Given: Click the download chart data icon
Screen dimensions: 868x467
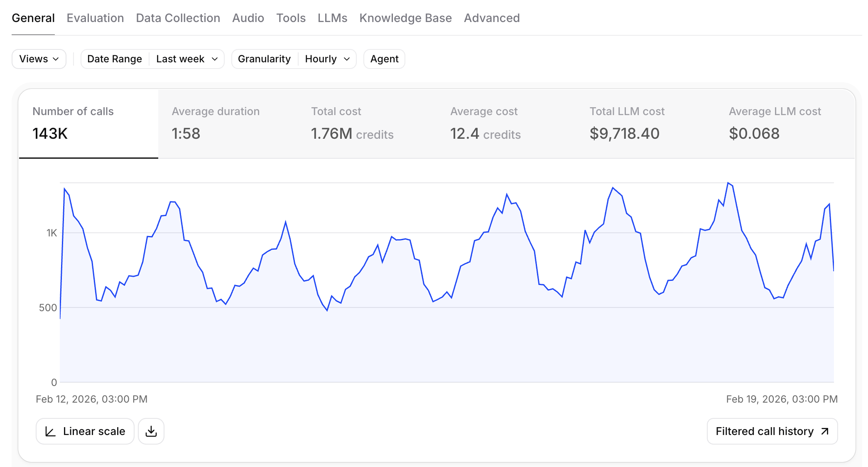Looking at the screenshot, I should 151,431.
